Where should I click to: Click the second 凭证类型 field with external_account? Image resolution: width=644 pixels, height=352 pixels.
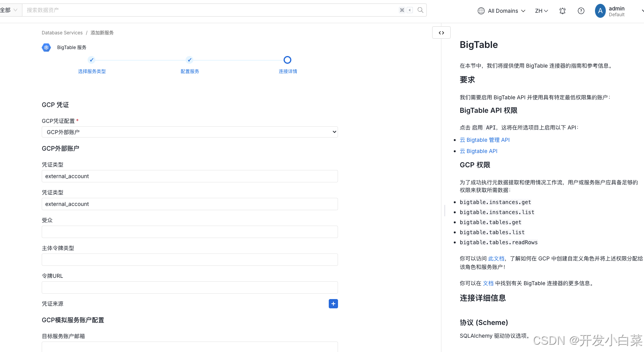190,204
